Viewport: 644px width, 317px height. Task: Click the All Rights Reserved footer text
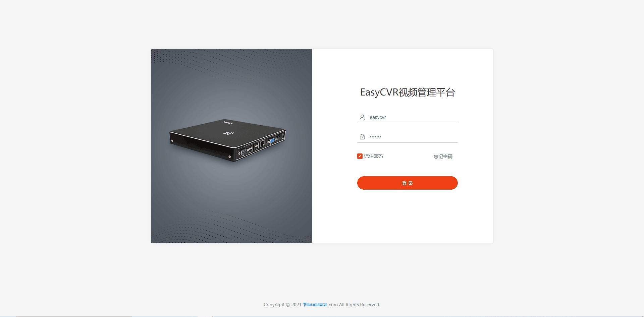coord(359,305)
